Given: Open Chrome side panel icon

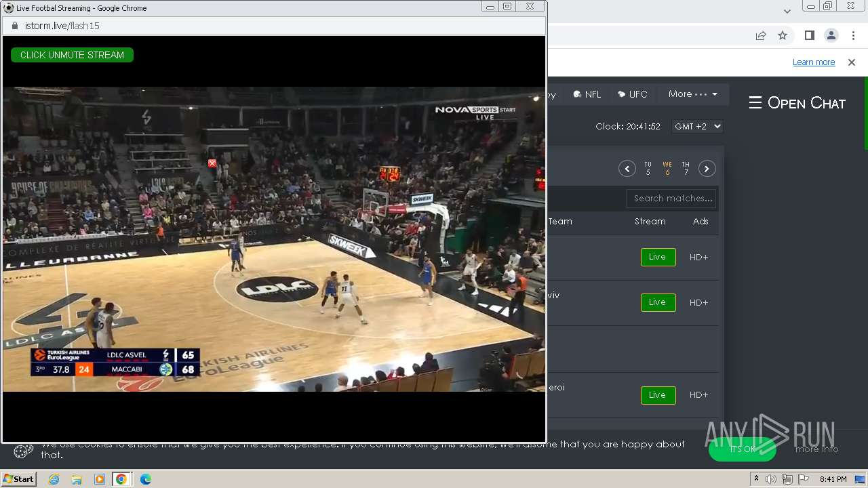Looking at the screenshot, I should (809, 35).
